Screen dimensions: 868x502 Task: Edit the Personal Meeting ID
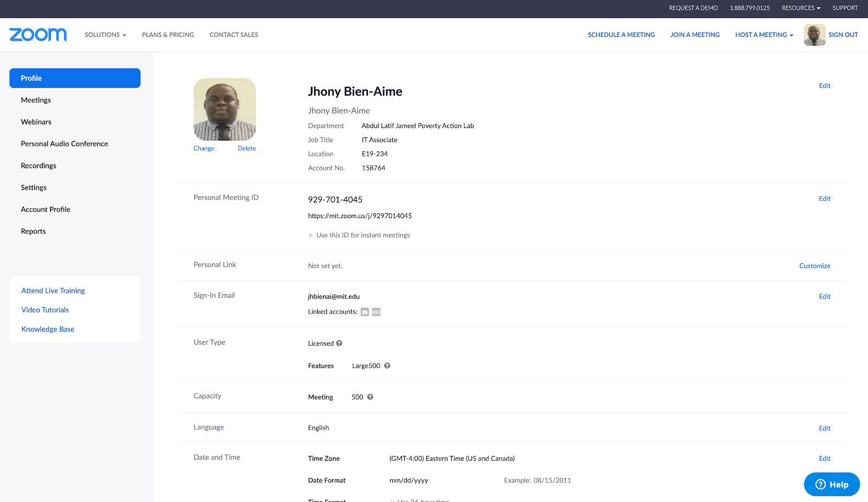pyautogui.click(x=825, y=199)
